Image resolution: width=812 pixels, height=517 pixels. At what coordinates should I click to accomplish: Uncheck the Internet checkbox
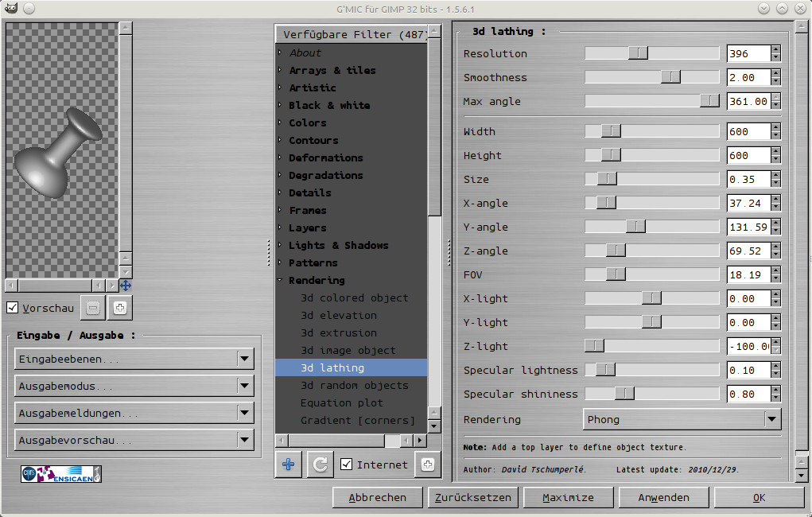click(346, 465)
